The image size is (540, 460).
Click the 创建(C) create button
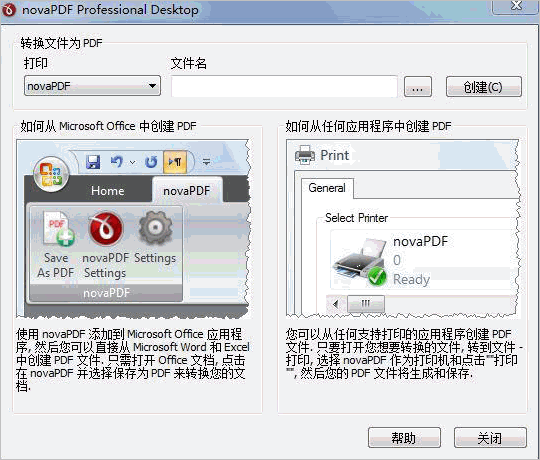tap(484, 87)
